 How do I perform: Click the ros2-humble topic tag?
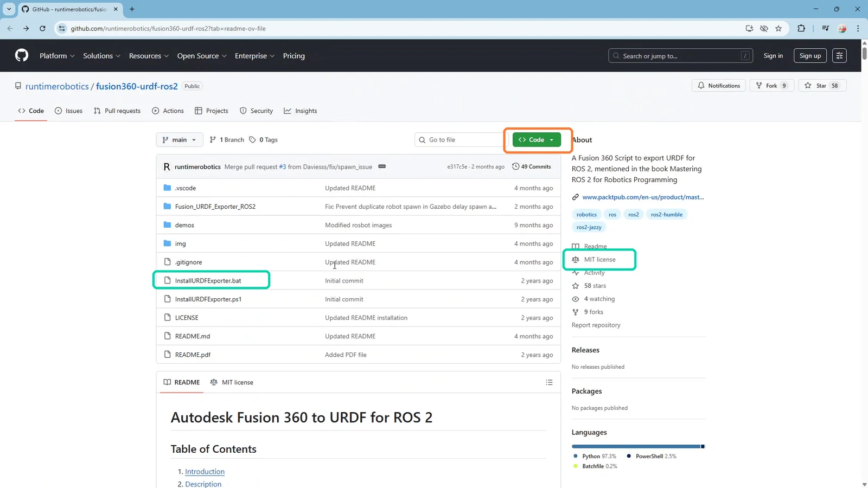(667, 214)
